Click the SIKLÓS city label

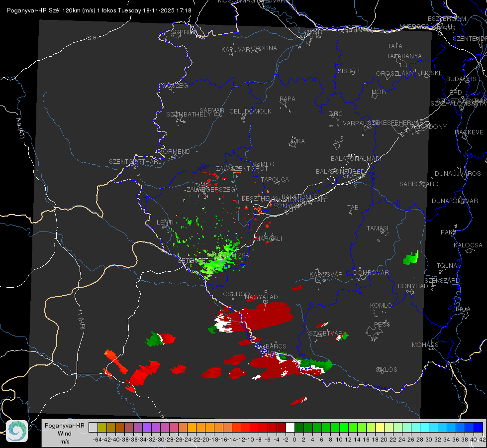point(387,370)
